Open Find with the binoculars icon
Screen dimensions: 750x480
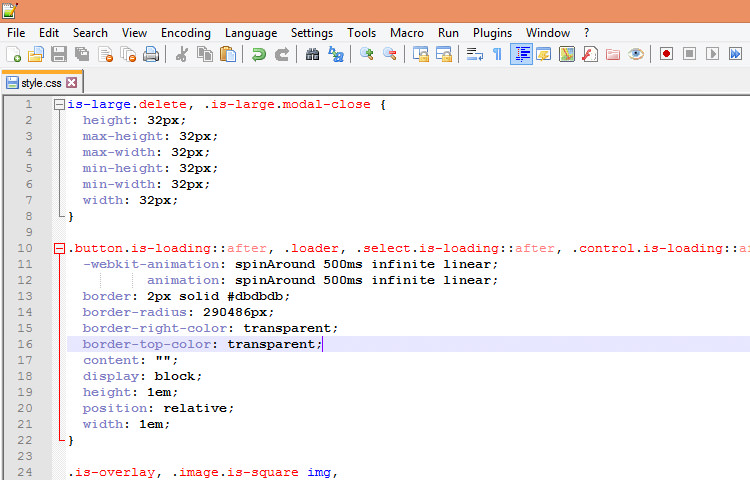click(312, 54)
